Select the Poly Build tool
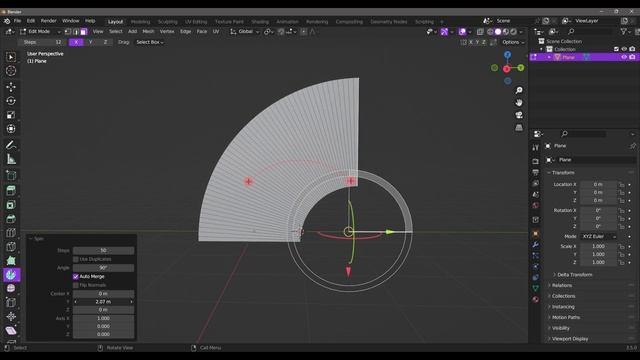Viewport: 640px width, 360px height. pos(11,261)
